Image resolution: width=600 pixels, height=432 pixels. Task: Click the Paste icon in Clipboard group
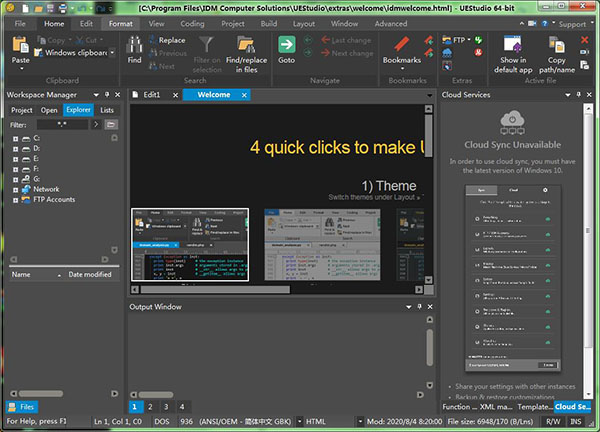click(x=20, y=45)
